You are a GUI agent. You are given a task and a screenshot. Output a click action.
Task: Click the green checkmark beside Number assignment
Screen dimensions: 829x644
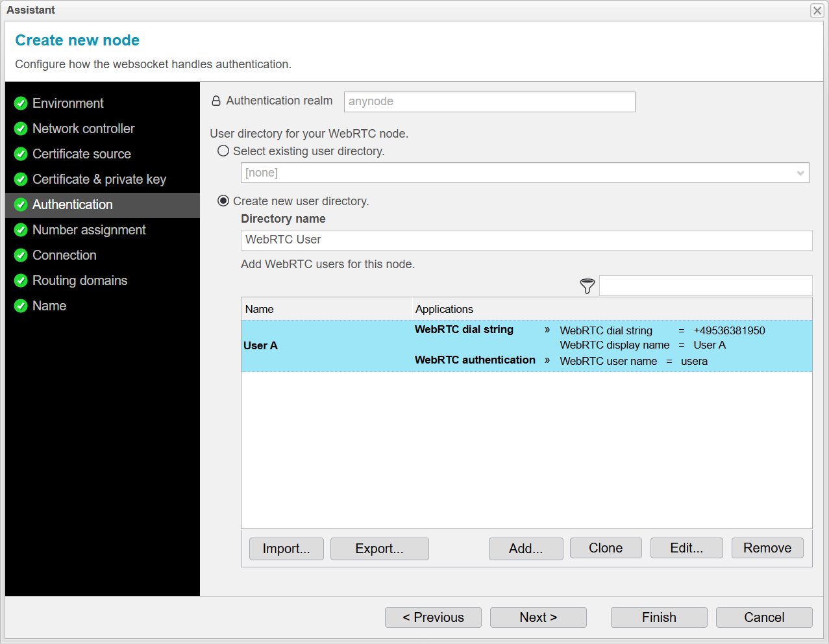20,229
